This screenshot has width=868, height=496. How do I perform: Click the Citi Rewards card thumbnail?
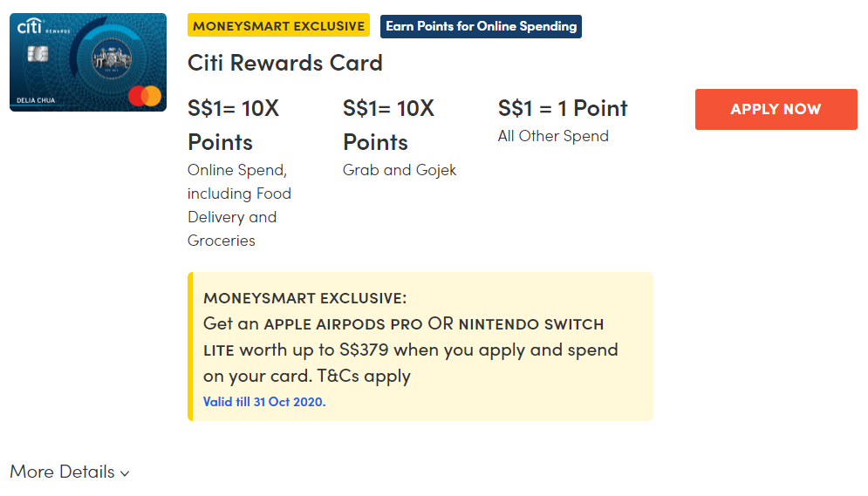(88, 62)
